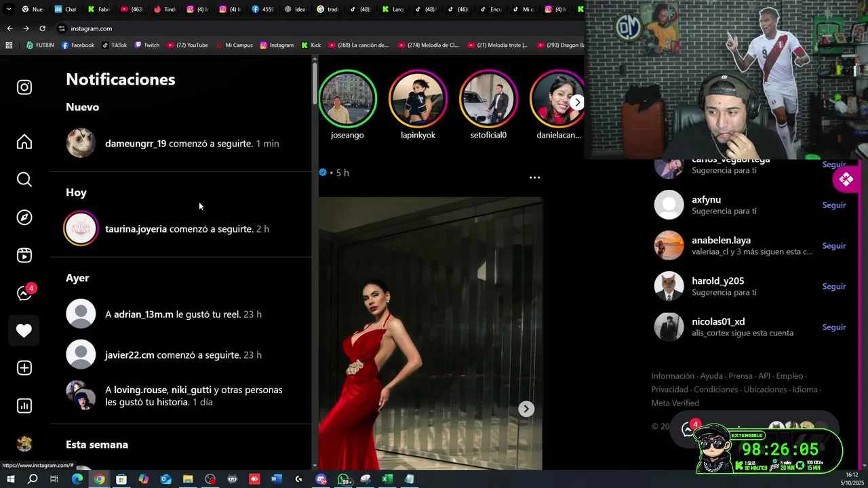The image size is (868, 488).
Task: Click the create new post plus icon
Action: click(x=24, y=368)
